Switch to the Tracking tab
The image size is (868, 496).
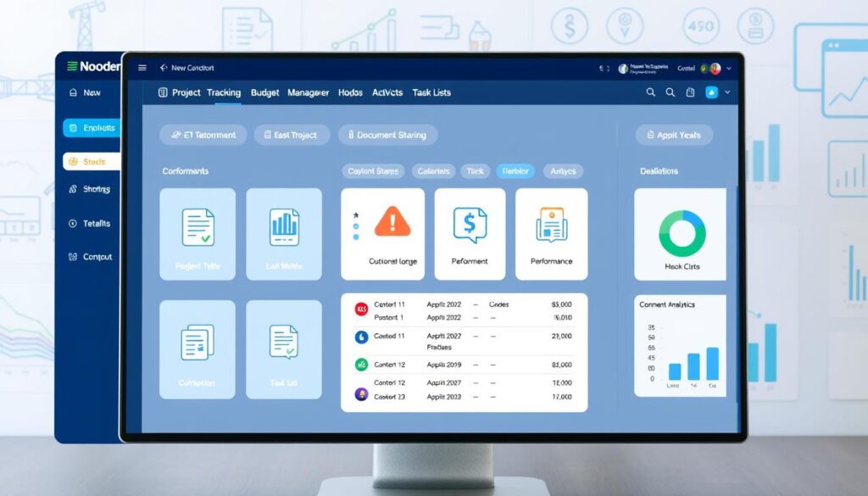pos(224,92)
